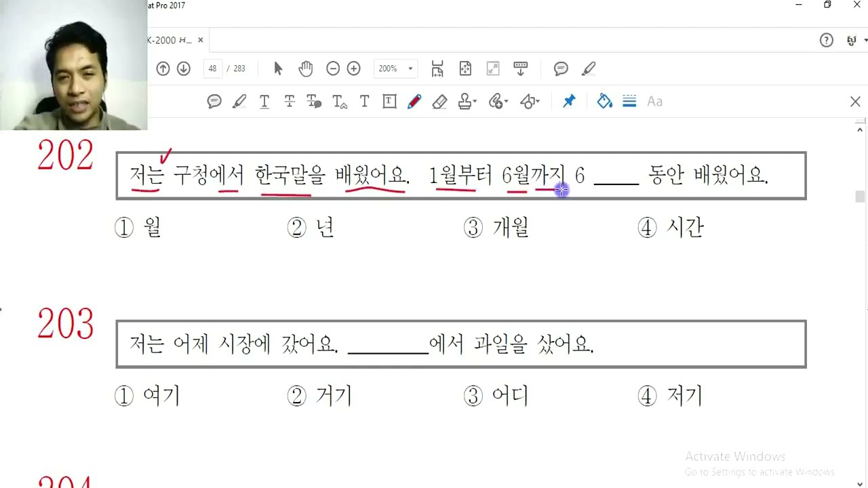This screenshot has width=868, height=488.
Task: Toggle the red Pencil drawing tool
Action: click(x=414, y=102)
